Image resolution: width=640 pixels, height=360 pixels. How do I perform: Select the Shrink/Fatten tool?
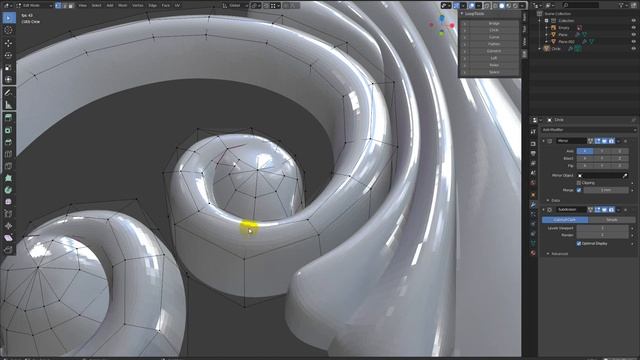click(9, 226)
